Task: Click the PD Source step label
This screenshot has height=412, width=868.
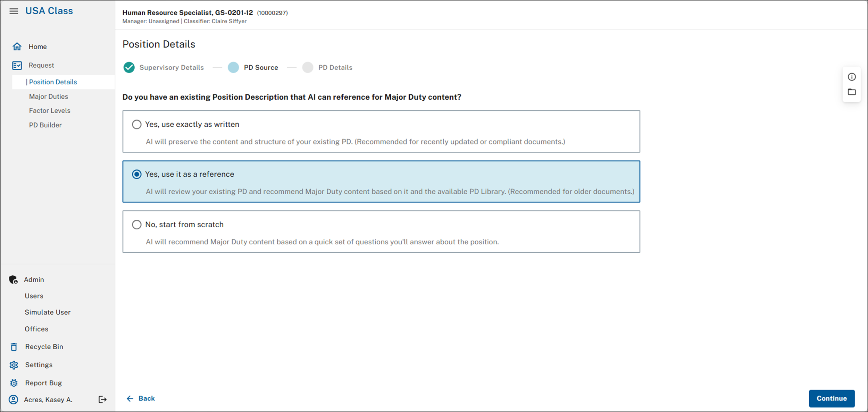Action: [261, 67]
